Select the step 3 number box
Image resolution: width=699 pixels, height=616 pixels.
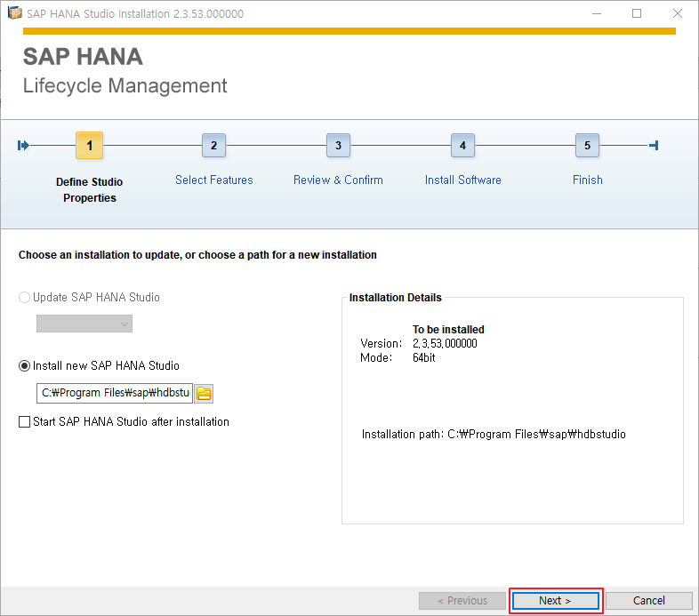(338, 145)
